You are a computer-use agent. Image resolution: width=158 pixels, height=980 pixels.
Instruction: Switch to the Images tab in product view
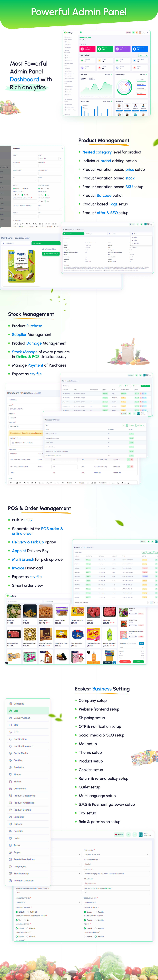46,243
